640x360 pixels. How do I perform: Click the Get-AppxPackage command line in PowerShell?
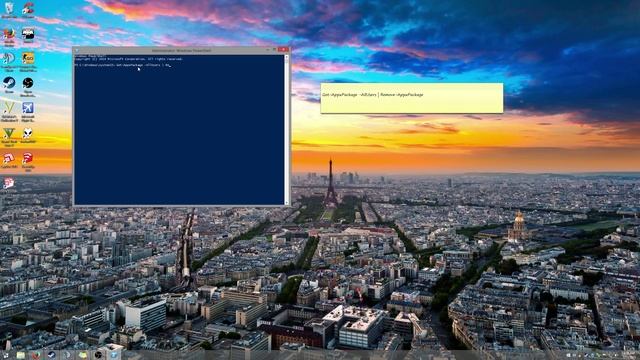tap(122, 64)
